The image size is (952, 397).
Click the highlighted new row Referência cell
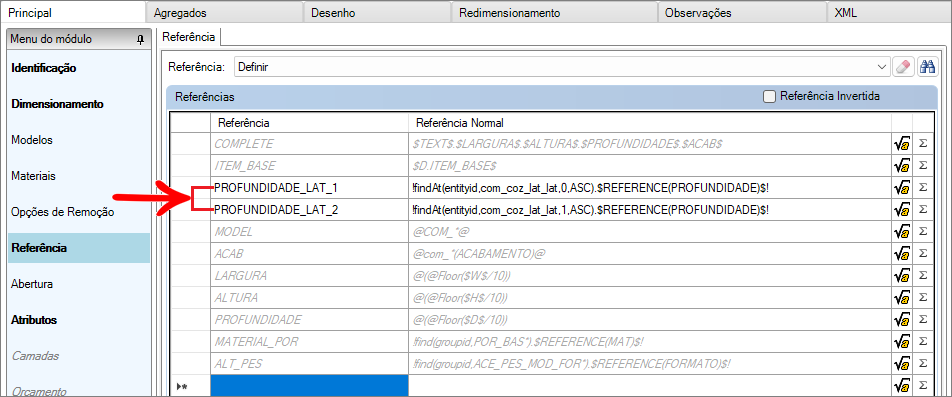coord(309,385)
